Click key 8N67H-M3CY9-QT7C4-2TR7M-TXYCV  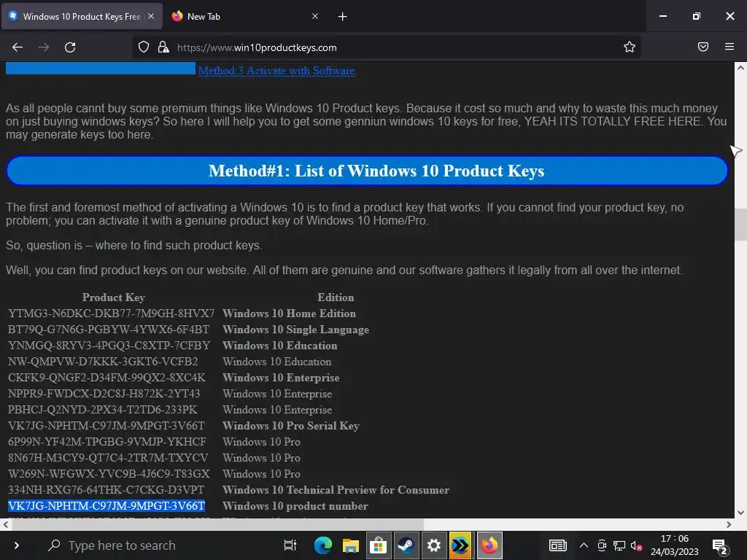108,458
